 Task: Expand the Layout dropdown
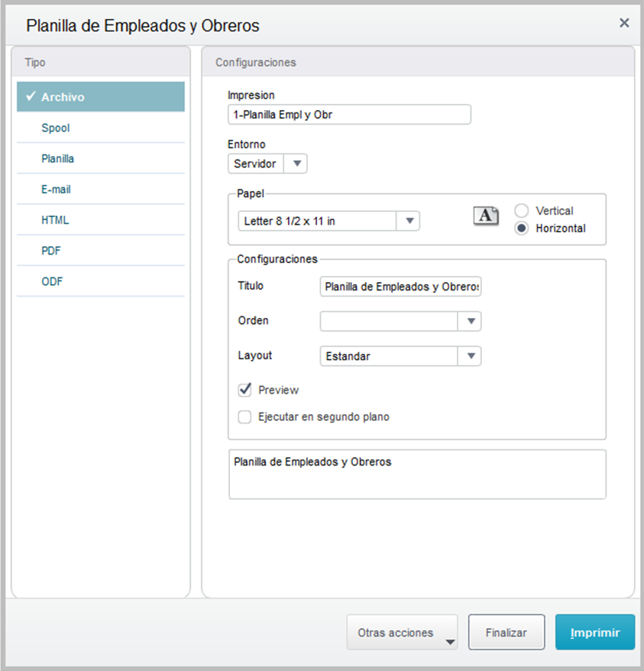[x=471, y=356]
